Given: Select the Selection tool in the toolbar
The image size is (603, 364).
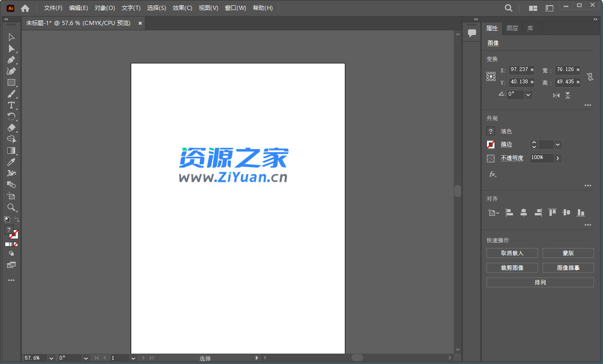Looking at the screenshot, I should pos(11,37).
